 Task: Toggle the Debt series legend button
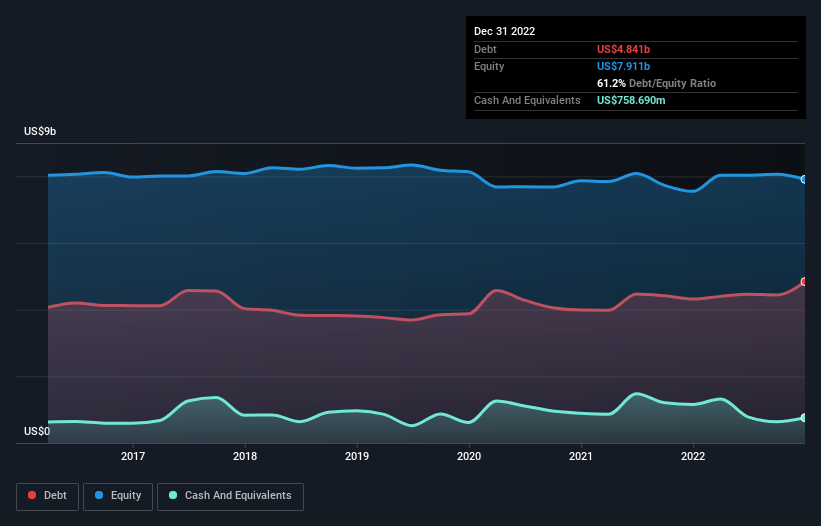point(47,496)
